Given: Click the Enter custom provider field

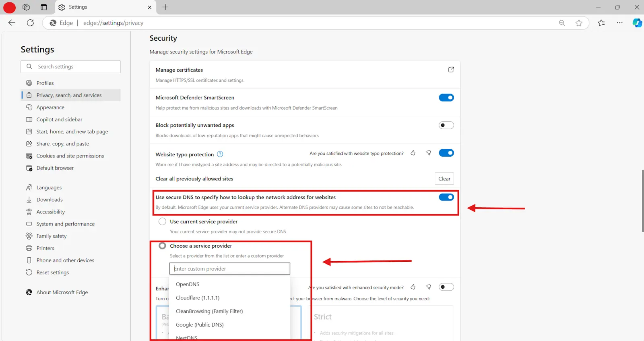Looking at the screenshot, I should (x=229, y=269).
